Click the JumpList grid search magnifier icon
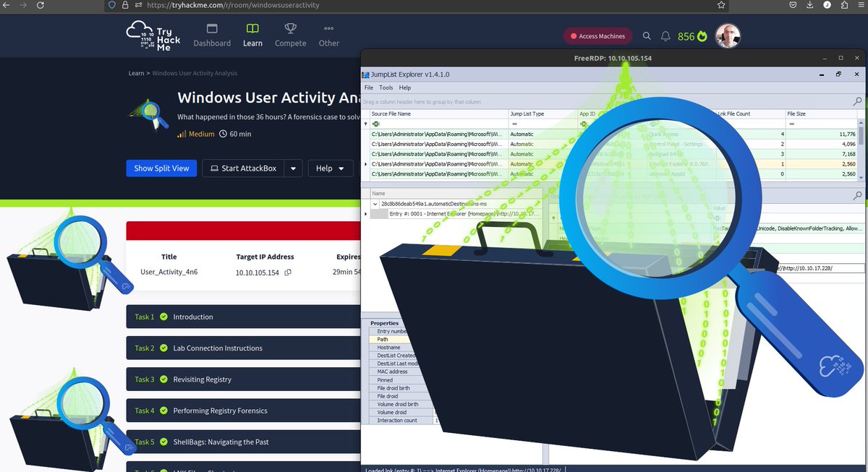 pyautogui.click(x=857, y=102)
